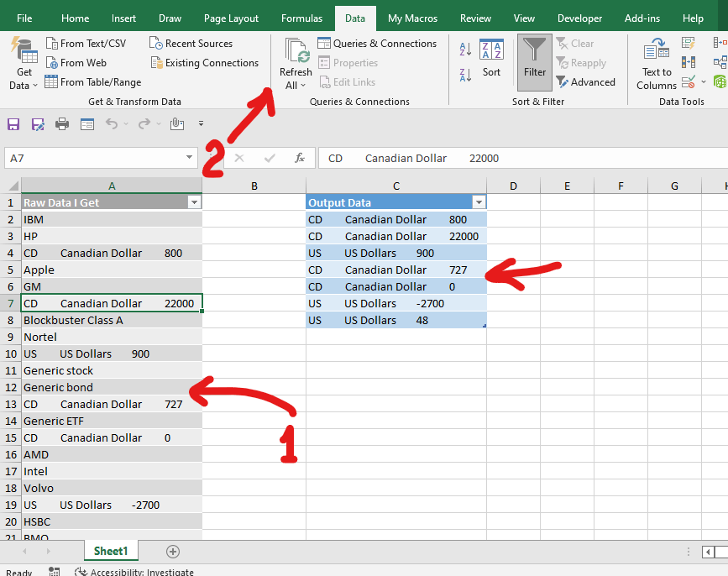Image resolution: width=728 pixels, height=576 pixels.
Task: Click the Save icon in toolbar
Action: pos(13,124)
